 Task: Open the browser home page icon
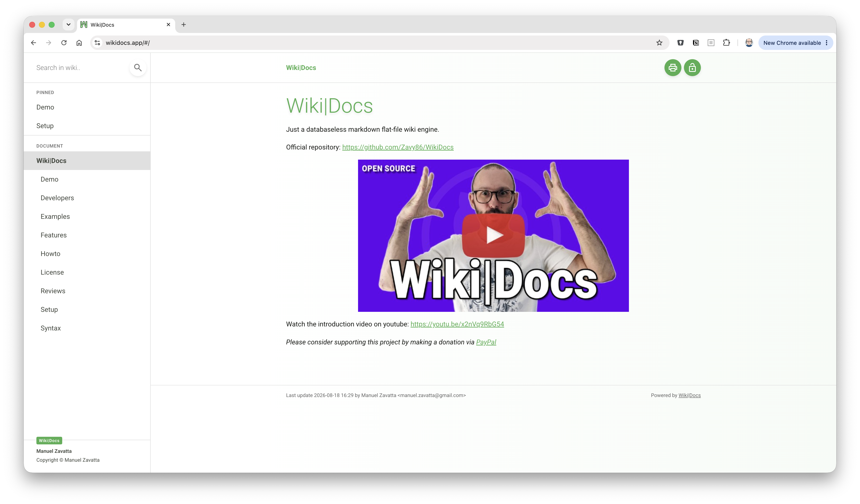tap(79, 43)
